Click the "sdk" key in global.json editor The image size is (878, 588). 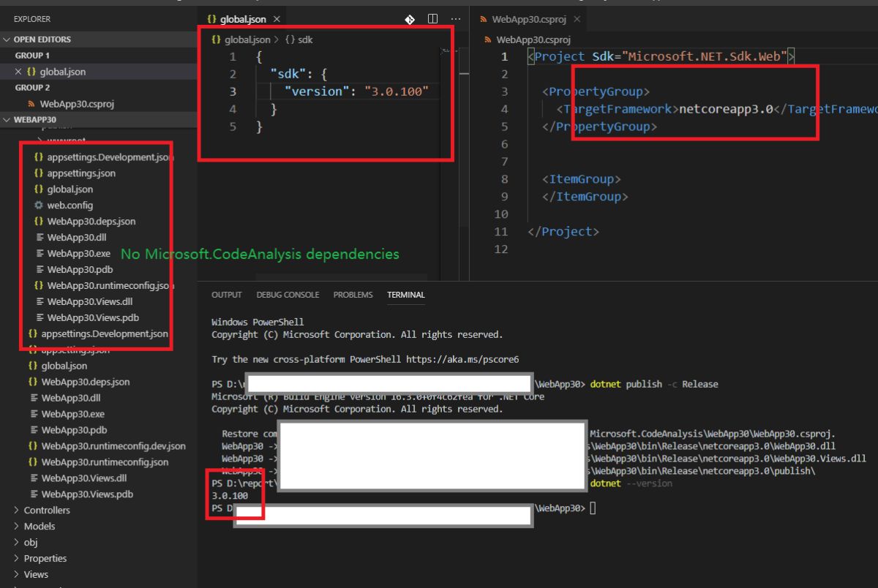288,74
